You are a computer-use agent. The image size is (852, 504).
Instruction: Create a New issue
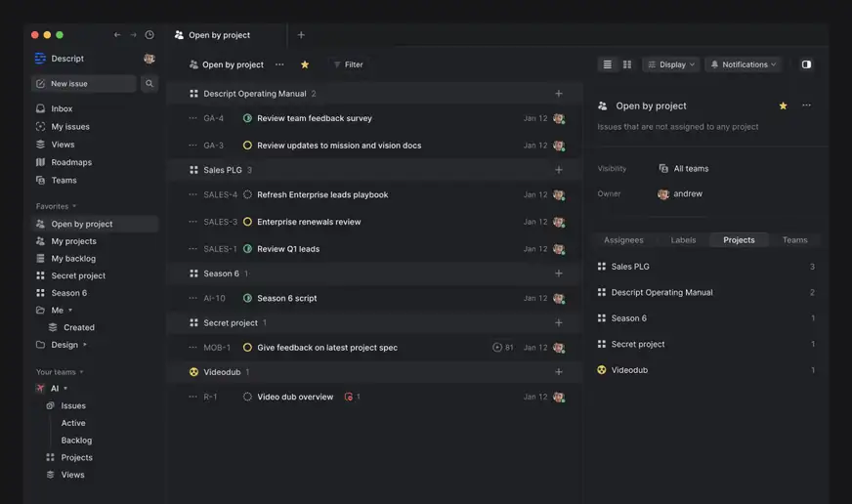coord(84,84)
